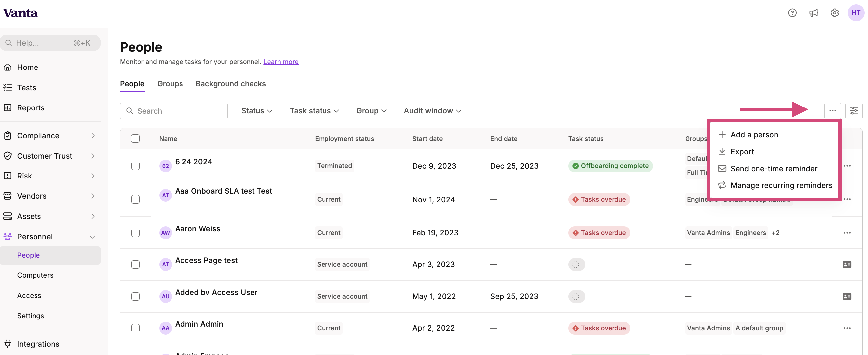Select the checkbox for 6 24 2024

135,166
